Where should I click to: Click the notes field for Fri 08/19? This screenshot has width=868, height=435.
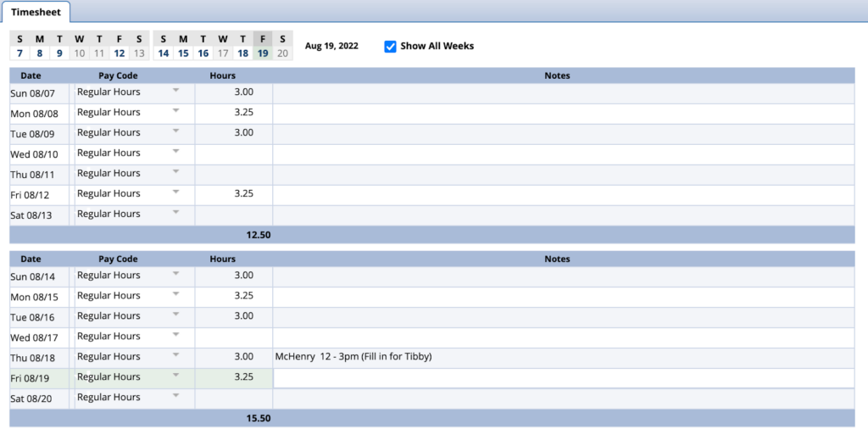coord(563,377)
